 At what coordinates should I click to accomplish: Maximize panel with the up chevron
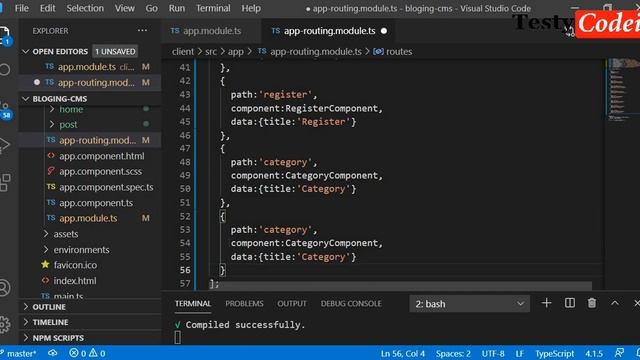point(615,303)
